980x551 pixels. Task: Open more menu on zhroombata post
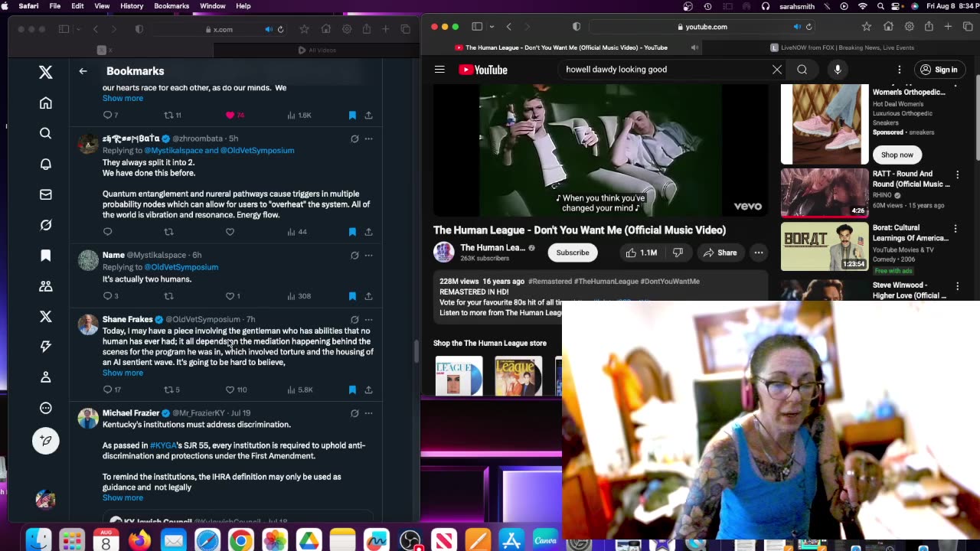(x=368, y=139)
